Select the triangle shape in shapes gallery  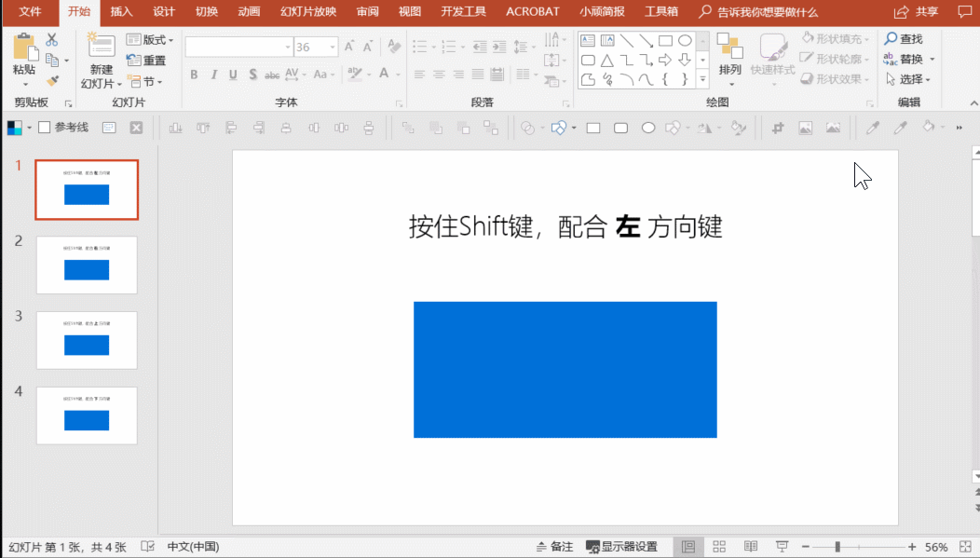[x=606, y=61]
